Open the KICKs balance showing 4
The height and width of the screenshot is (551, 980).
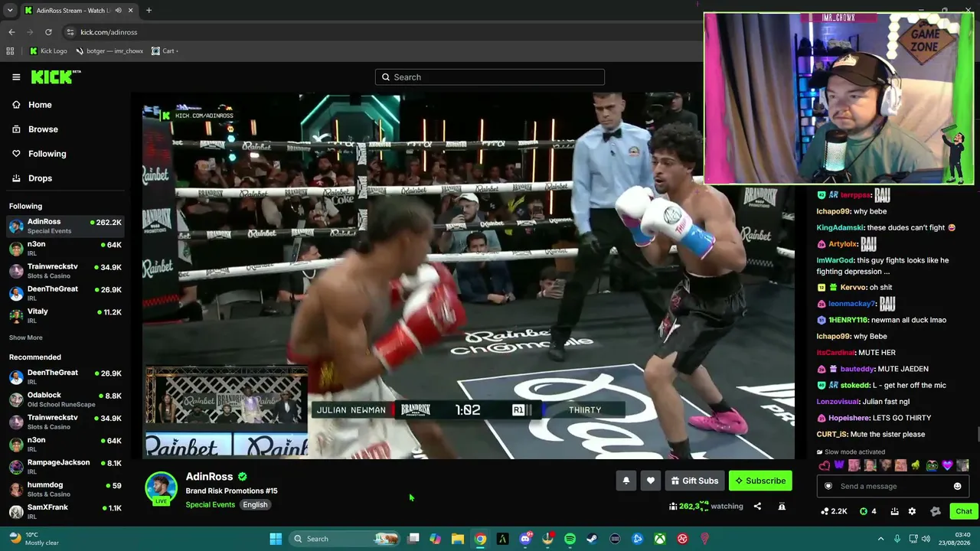(x=867, y=511)
